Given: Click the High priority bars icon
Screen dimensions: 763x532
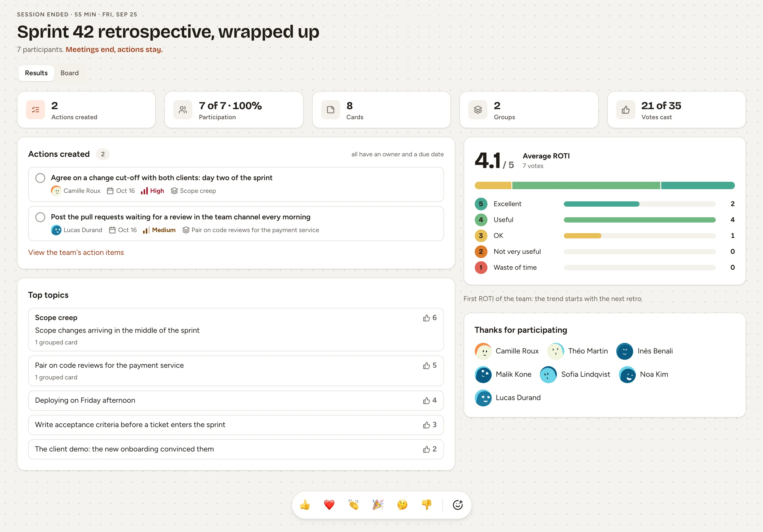Looking at the screenshot, I should click(x=144, y=191).
